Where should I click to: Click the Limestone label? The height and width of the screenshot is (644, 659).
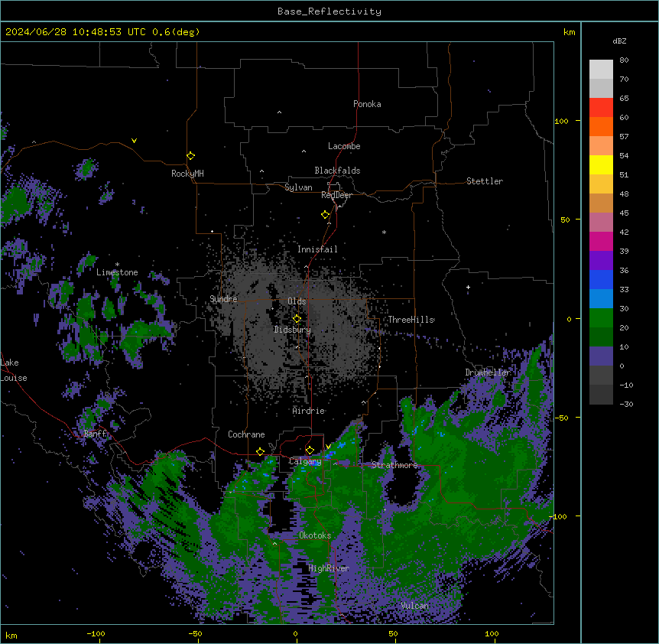[117, 272]
